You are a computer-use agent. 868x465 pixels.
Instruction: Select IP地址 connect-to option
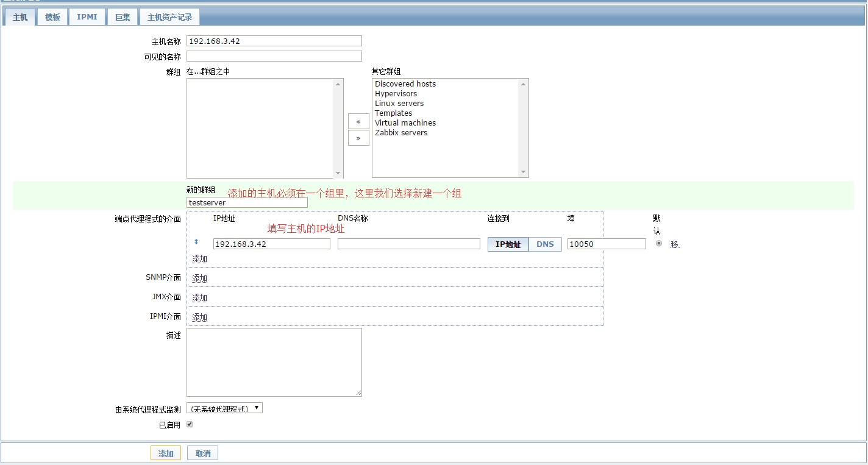(508, 244)
